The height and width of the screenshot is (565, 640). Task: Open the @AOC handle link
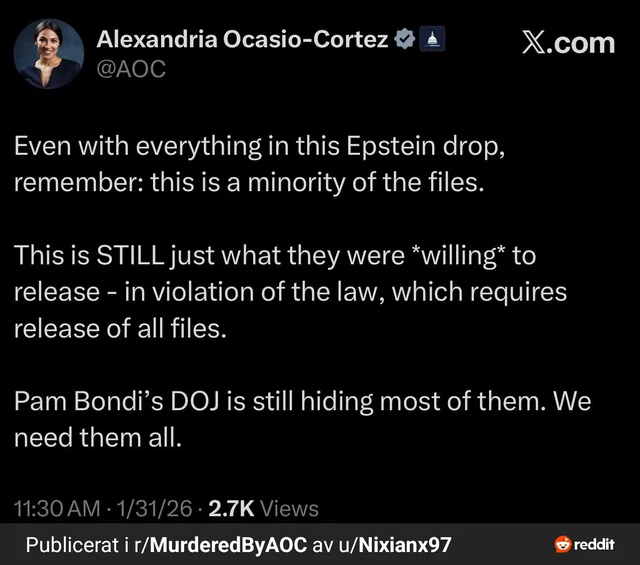click(x=131, y=69)
